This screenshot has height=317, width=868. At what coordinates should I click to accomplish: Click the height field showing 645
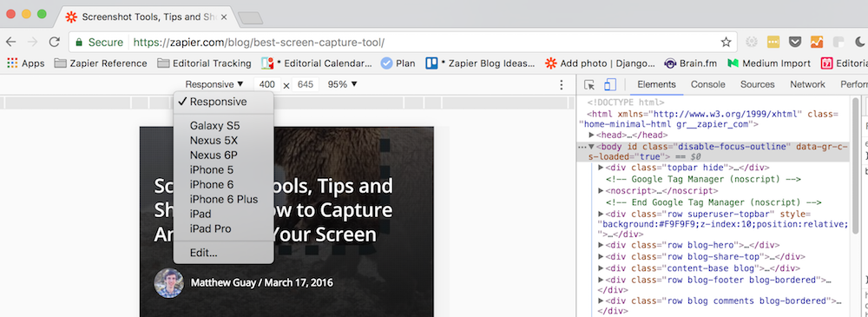pyautogui.click(x=306, y=85)
